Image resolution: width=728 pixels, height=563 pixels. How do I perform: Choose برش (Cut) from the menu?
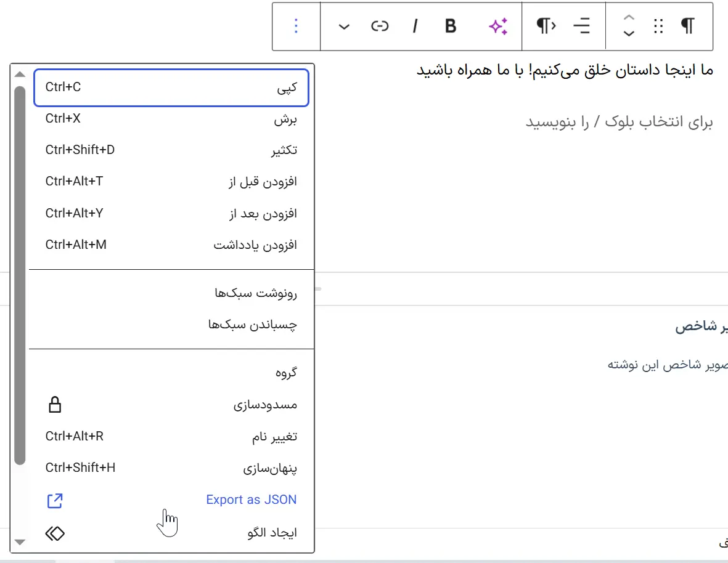pos(171,119)
